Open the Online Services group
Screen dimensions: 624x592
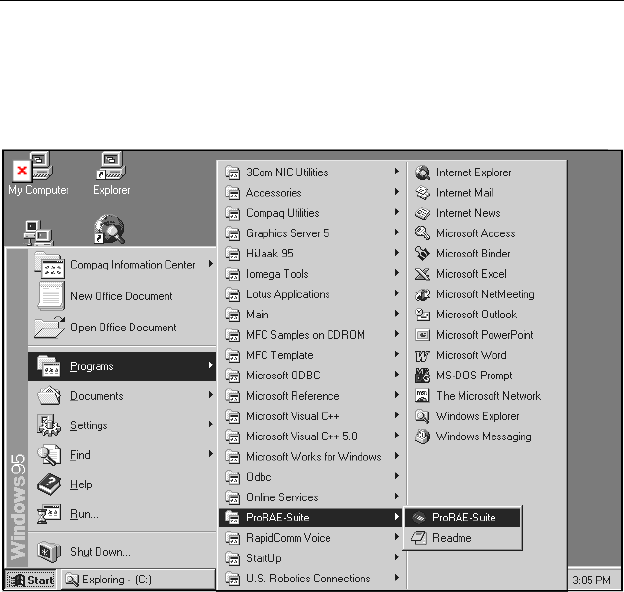pos(312,497)
